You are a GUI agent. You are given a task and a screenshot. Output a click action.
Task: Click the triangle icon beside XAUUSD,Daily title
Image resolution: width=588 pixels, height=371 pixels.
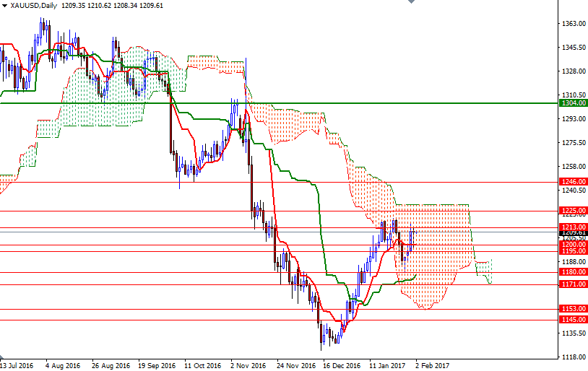tap(4, 5)
